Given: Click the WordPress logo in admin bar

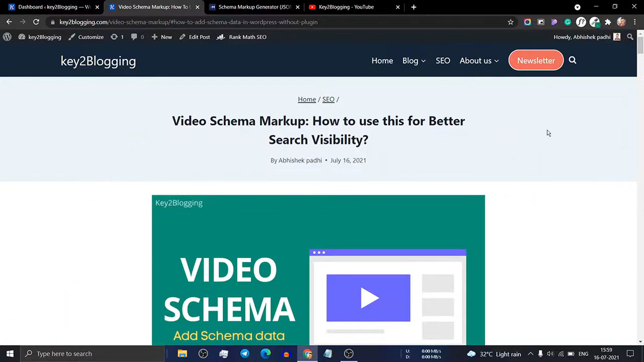Looking at the screenshot, I should click(7, 37).
